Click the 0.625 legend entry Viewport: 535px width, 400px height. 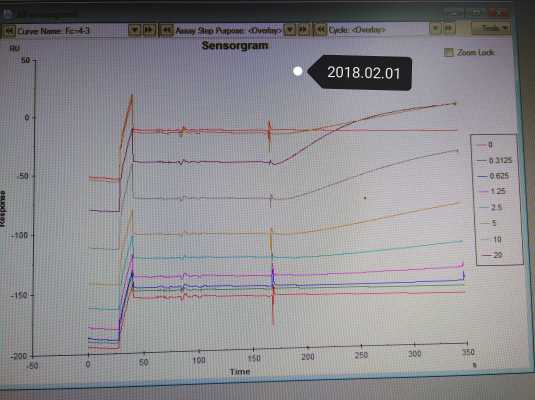494,176
